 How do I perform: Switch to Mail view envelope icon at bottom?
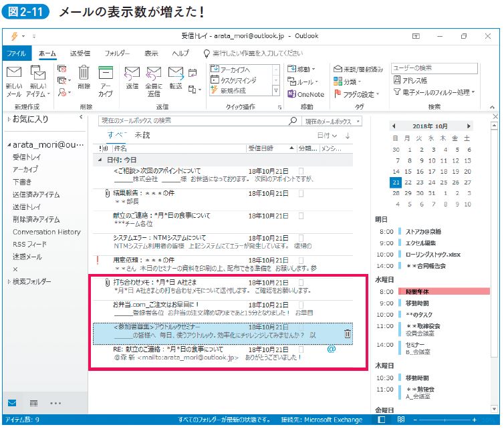[12, 403]
